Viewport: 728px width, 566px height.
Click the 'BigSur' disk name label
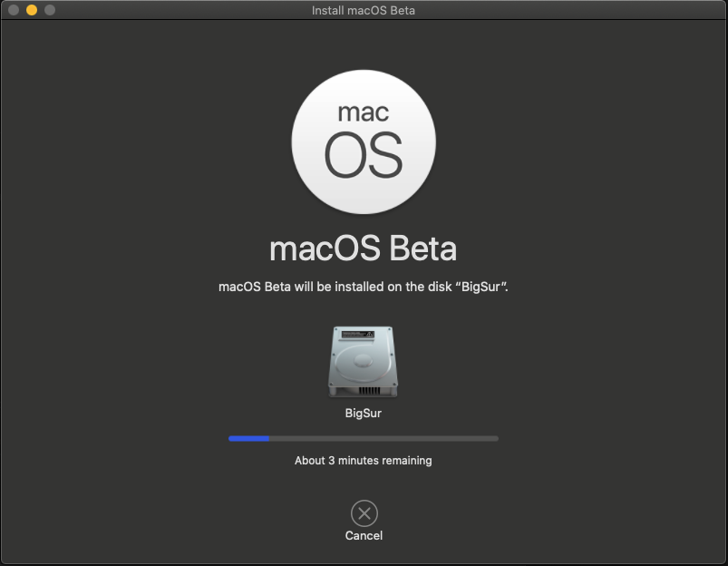pyautogui.click(x=363, y=413)
